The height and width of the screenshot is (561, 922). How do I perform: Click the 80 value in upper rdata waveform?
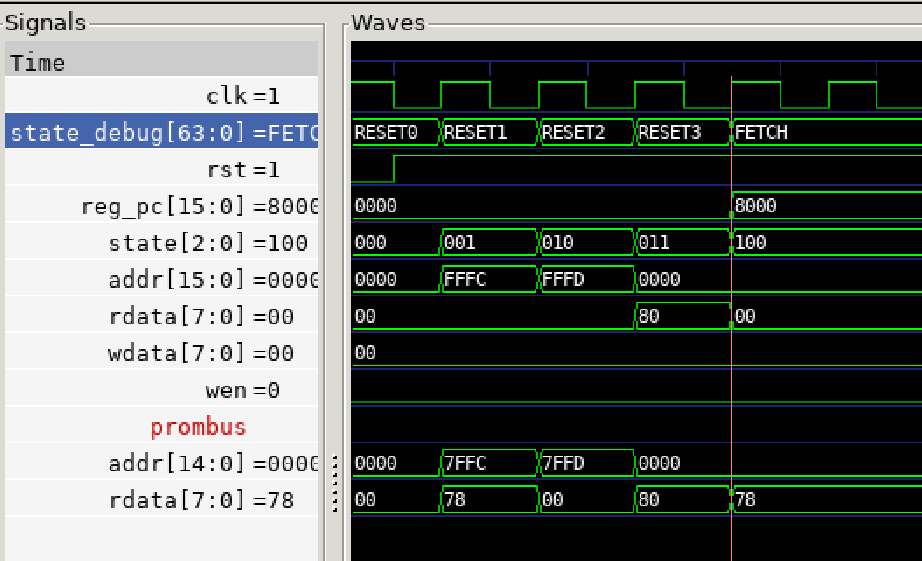pos(649,316)
